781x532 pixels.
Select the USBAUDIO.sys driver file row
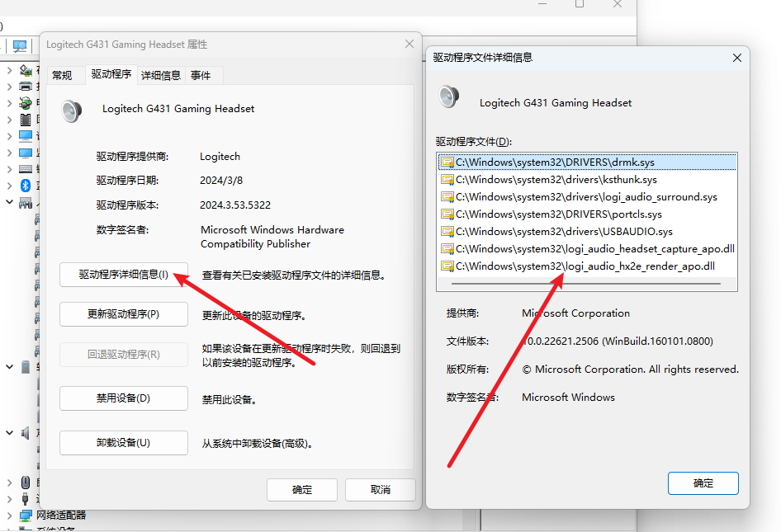tap(587, 232)
